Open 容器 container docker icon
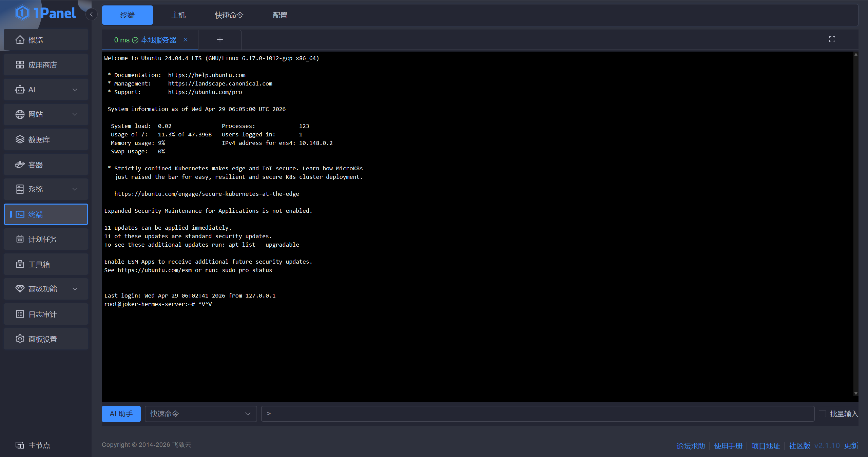The width and height of the screenshot is (868, 457). (20, 165)
